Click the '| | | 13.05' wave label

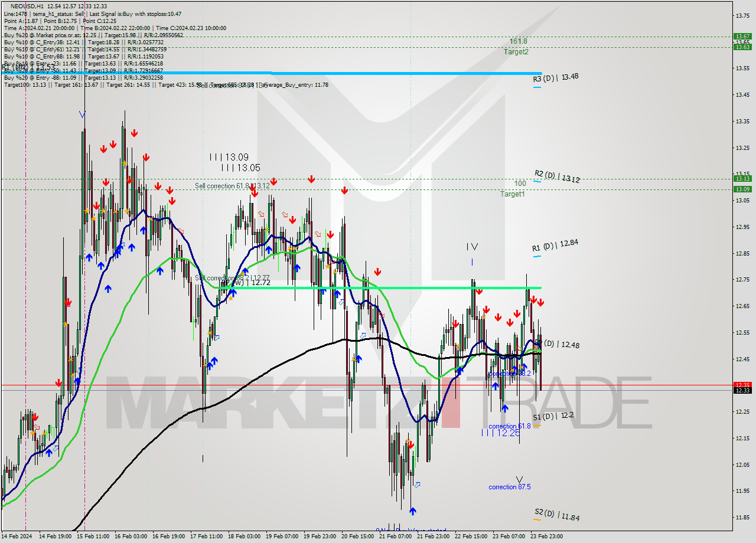241,168
